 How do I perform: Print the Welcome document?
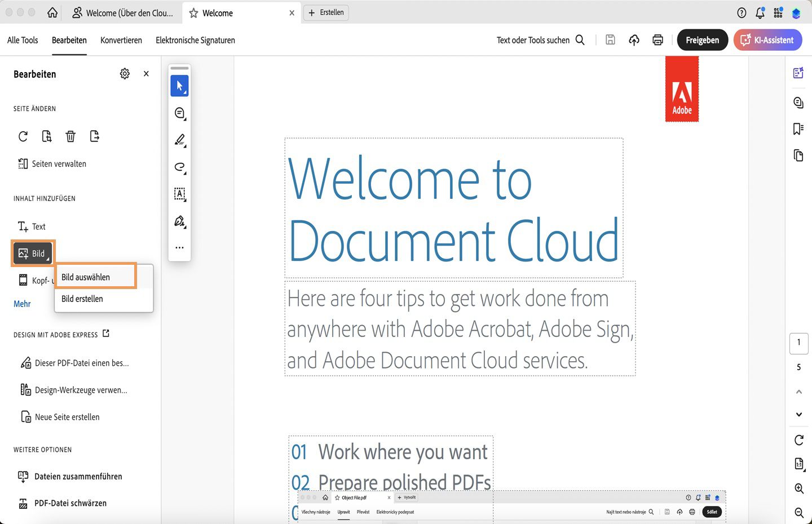tap(657, 39)
